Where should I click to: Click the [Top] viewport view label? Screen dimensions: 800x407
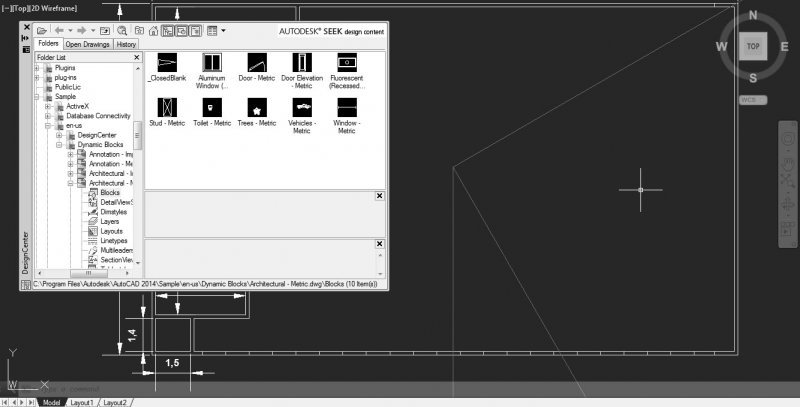coord(20,8)
